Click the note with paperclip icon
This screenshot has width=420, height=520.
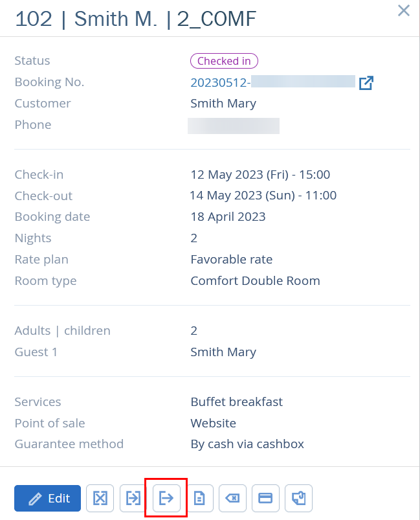pos(299,498)
